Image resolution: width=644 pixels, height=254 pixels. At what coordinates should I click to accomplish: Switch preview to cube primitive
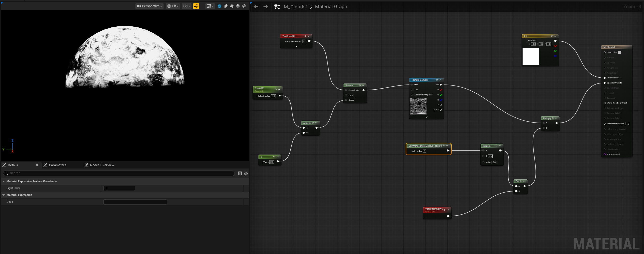(238, 6)
